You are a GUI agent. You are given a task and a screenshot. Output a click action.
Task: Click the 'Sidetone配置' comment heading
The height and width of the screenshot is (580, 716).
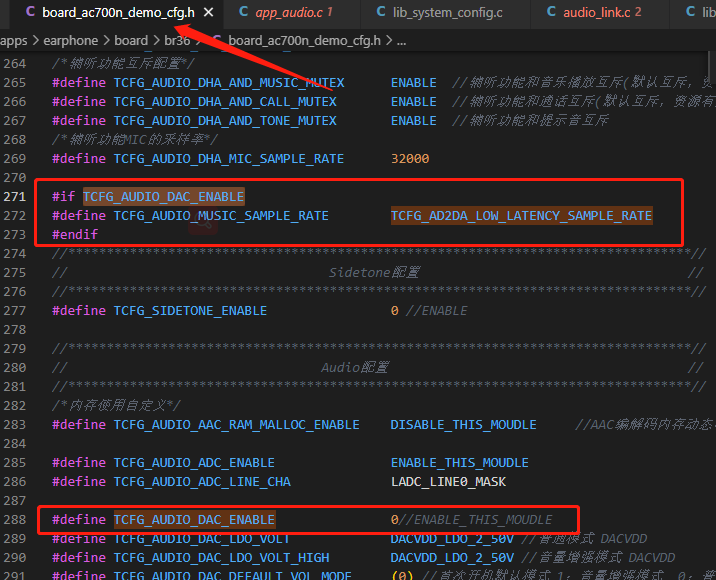pyautogui.click(x=374, y=273)
